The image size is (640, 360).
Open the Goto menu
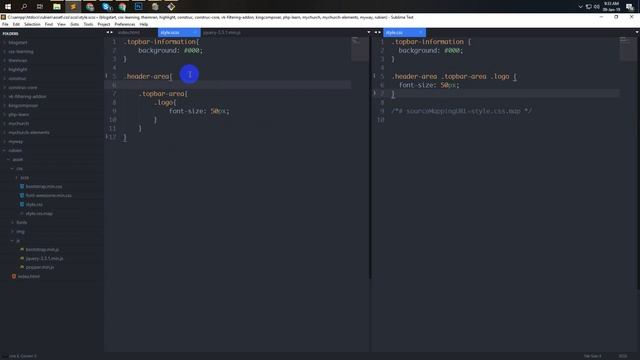pyautogui.click(x=74, y=24)
